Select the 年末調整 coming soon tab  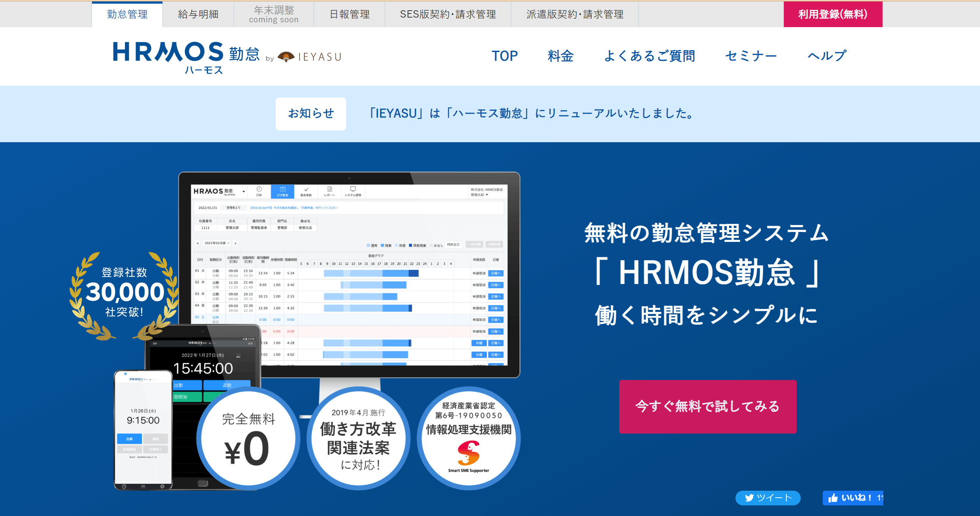pos(274,14)
